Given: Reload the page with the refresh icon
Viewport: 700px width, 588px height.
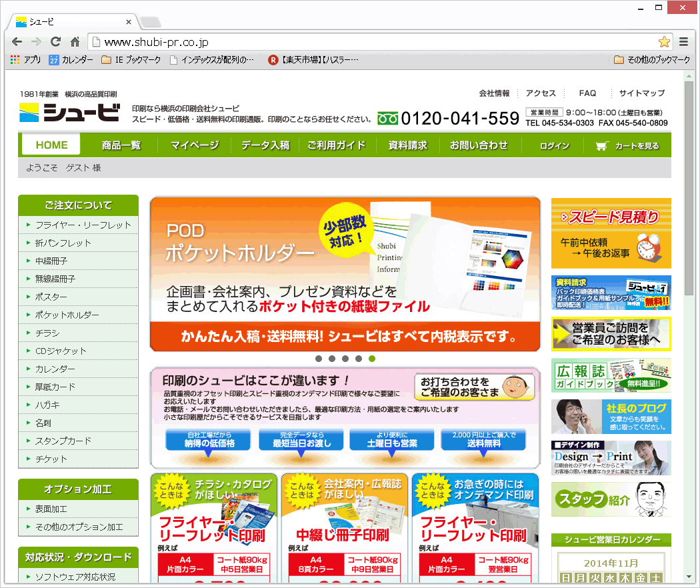Looking at the screenshot, I should 55,42.
